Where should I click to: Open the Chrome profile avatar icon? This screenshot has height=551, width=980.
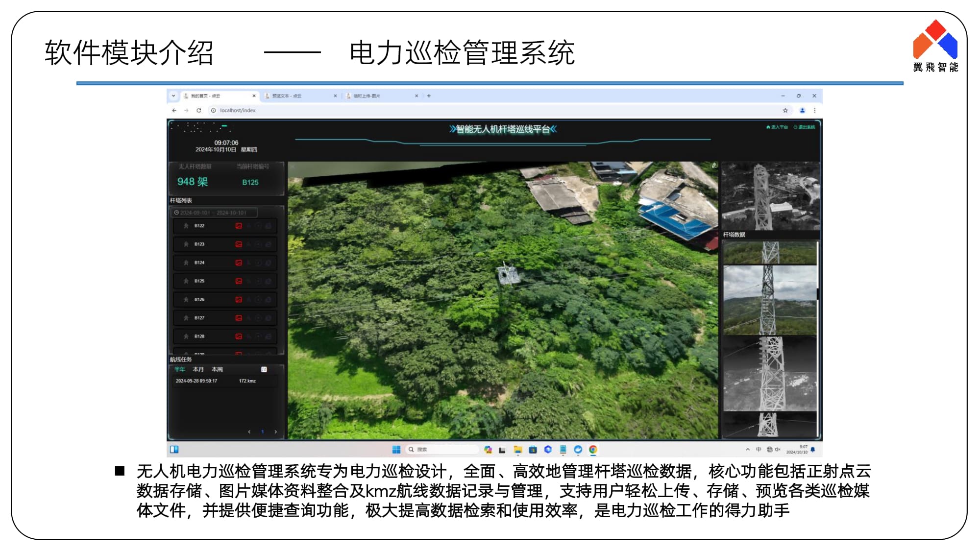click(802, 110)
